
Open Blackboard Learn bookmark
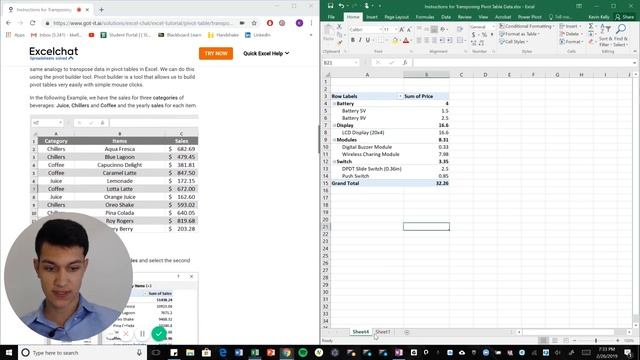click(x=180, y=35)
